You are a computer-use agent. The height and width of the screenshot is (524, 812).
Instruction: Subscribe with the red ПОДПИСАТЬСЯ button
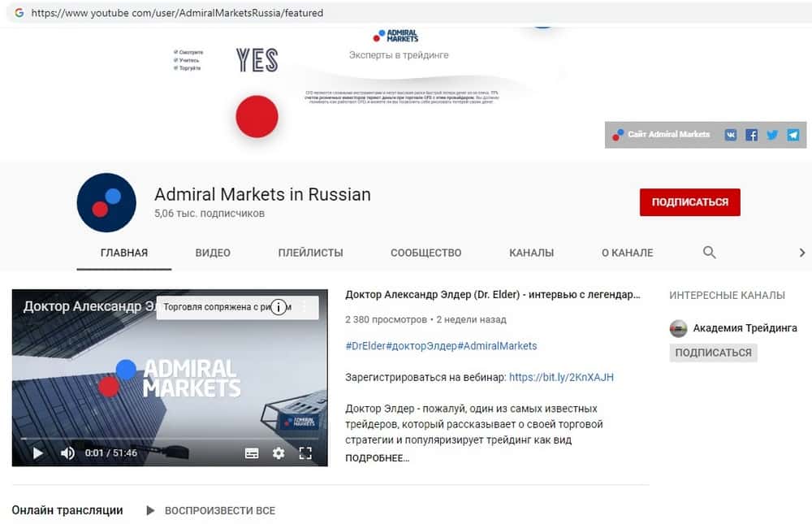[x=689, y=202]
